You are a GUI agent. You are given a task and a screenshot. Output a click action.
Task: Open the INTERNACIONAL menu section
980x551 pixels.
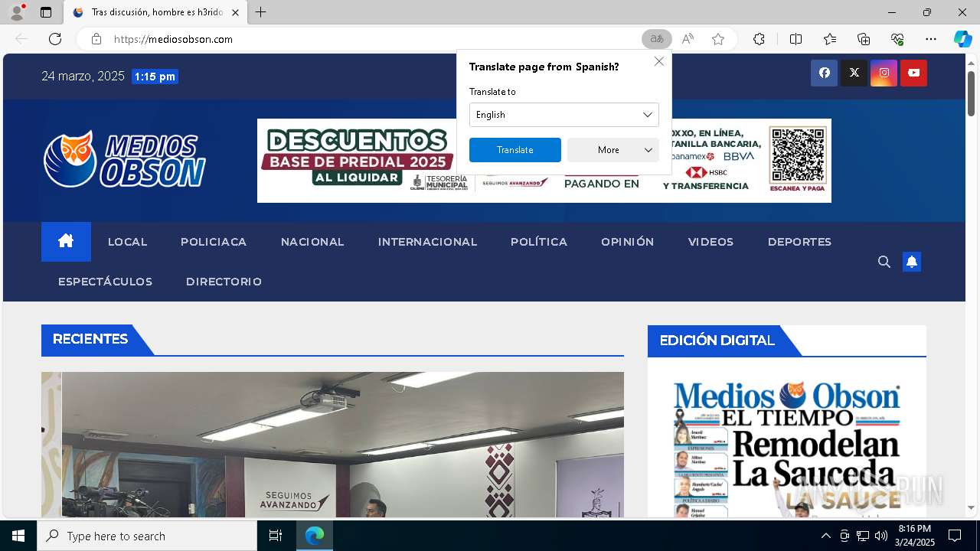point(427,242)
